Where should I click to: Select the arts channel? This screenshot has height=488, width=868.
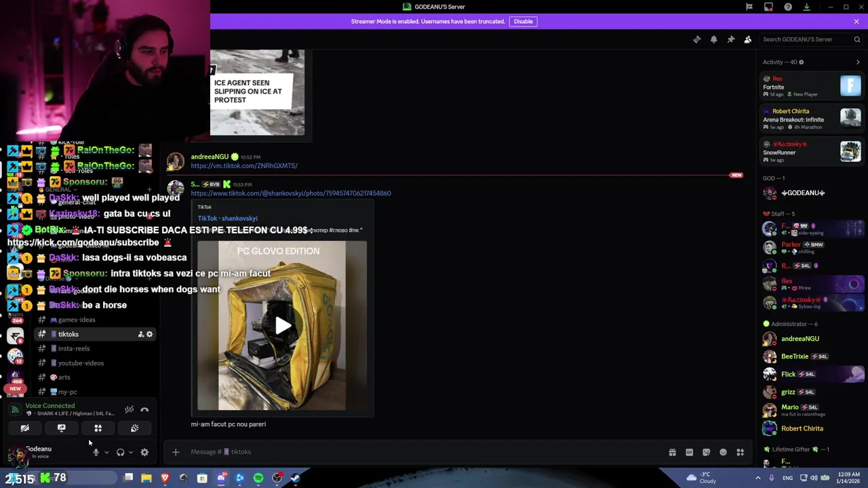pyautogui.click(x=95, y=378)
